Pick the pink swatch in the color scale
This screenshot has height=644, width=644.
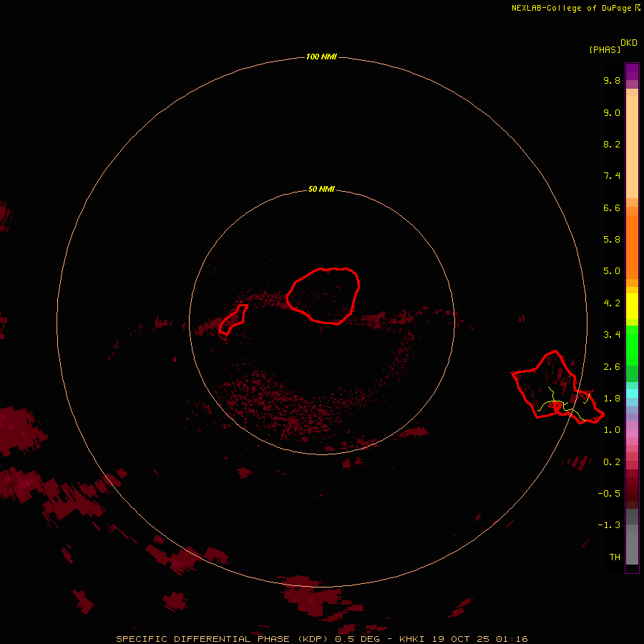coord(632,434)
